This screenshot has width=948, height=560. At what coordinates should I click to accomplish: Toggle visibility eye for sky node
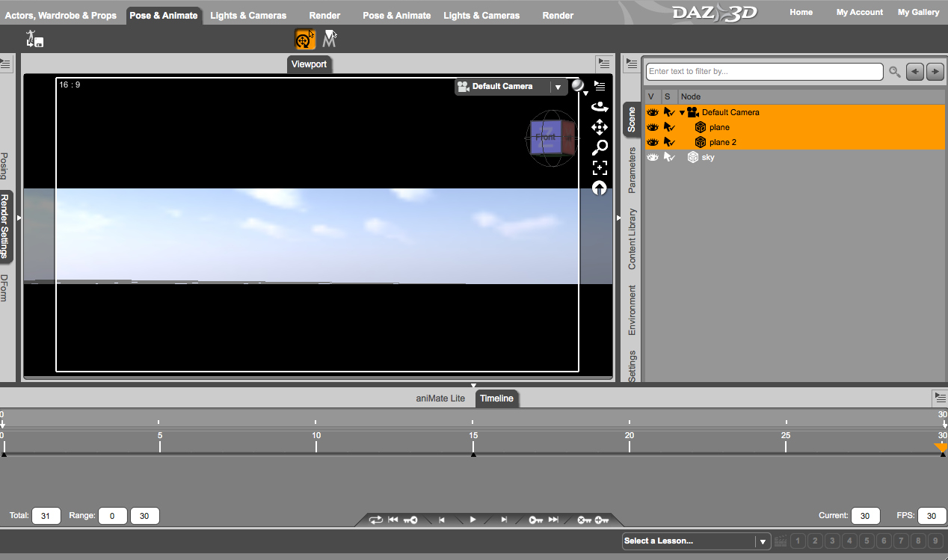(x=653, y=157)
